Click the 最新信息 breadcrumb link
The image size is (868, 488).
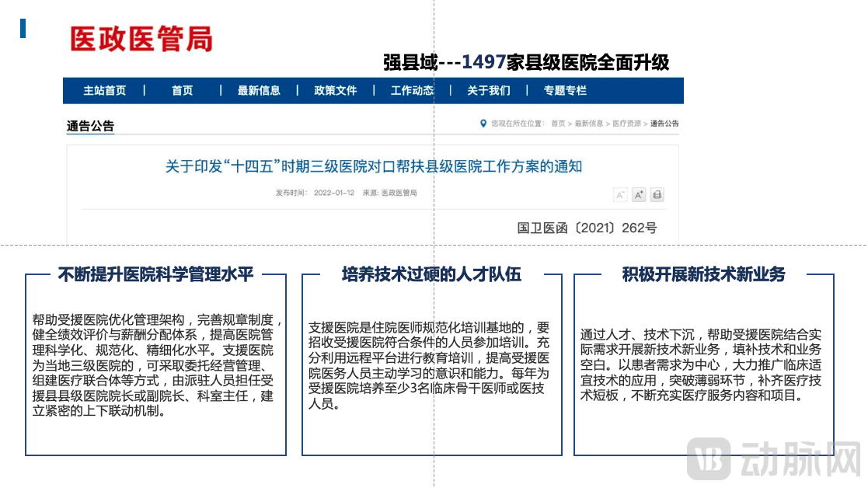588,124
